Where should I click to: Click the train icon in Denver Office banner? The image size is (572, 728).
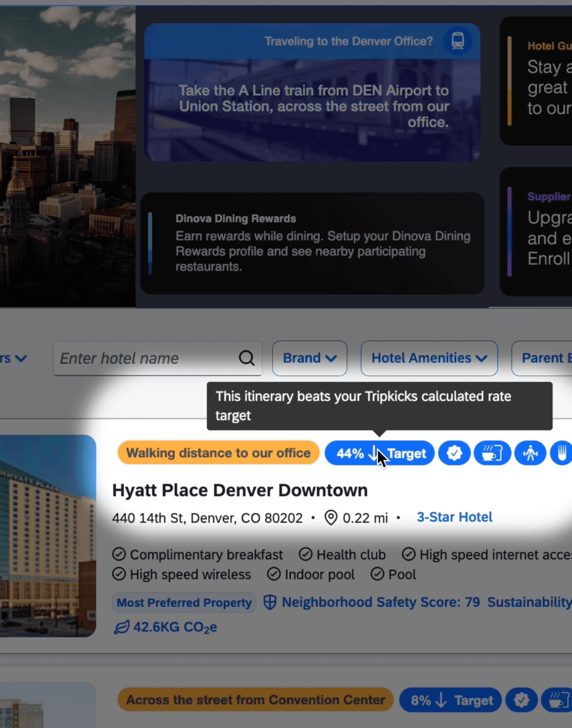458,41
